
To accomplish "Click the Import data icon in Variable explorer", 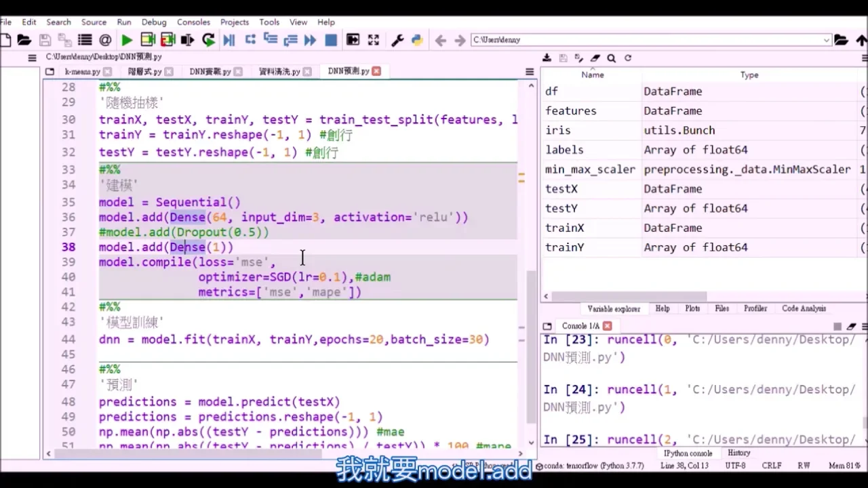I will (x=547, y=58).
